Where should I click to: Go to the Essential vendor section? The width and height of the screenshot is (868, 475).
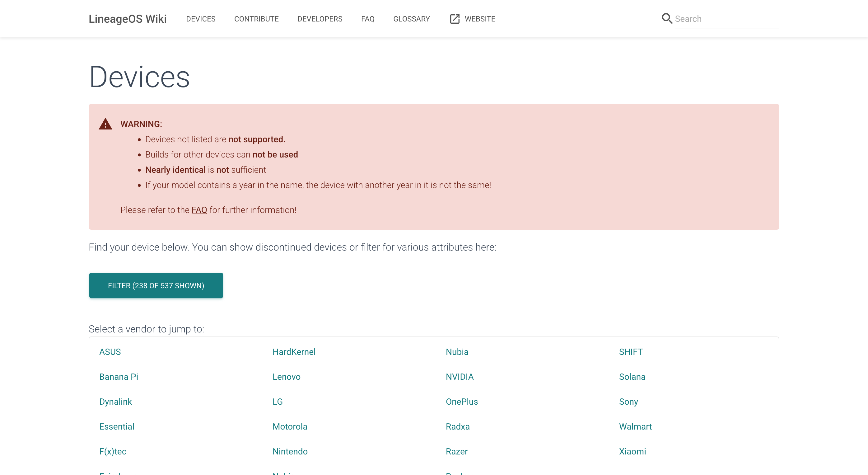pyautogui.click(x=117, y=426)
